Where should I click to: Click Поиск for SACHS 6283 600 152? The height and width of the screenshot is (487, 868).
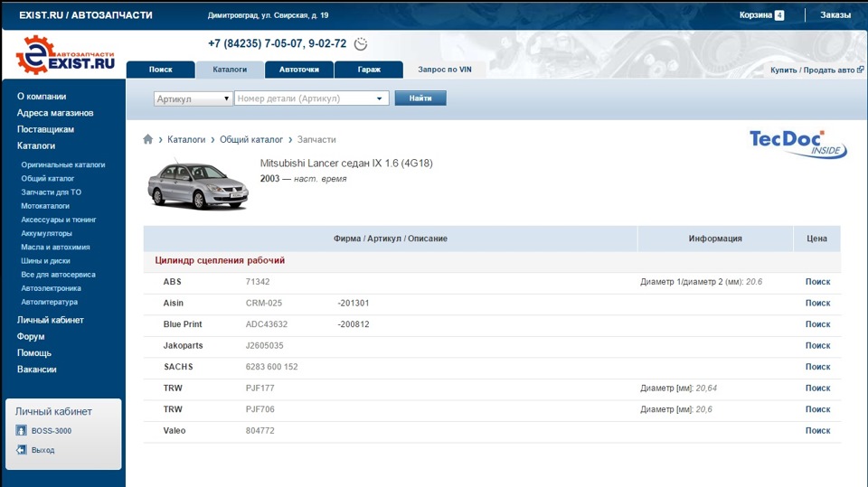[817, 367]
